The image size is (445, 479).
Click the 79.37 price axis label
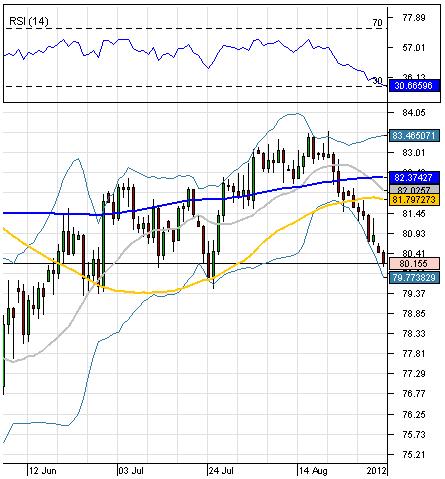coord(414,294)
